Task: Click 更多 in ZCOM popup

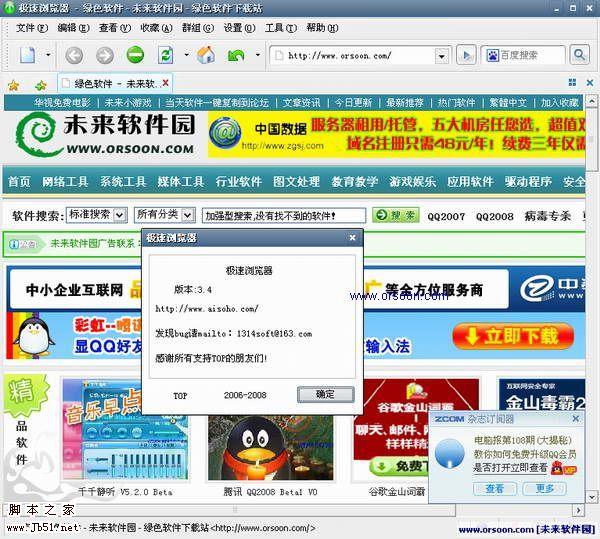Action: tap(545, 489)
